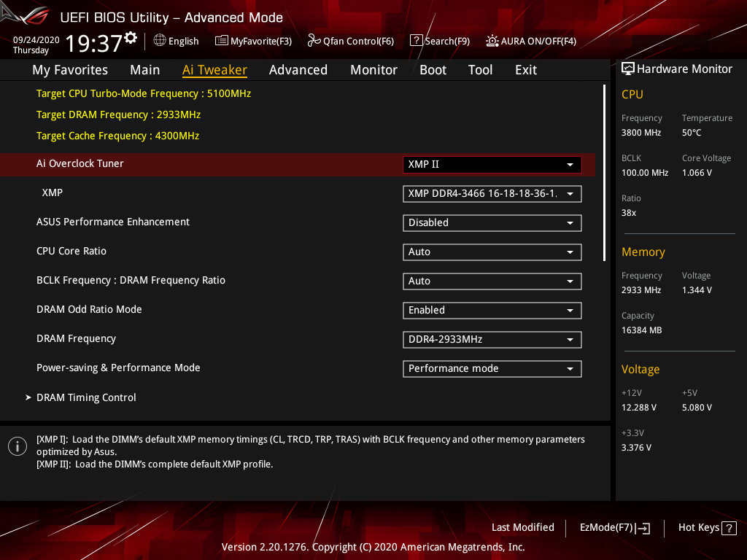Click the Voltage heading in Hardware Monitor
The image size is (747, 560).
(640, 370)
